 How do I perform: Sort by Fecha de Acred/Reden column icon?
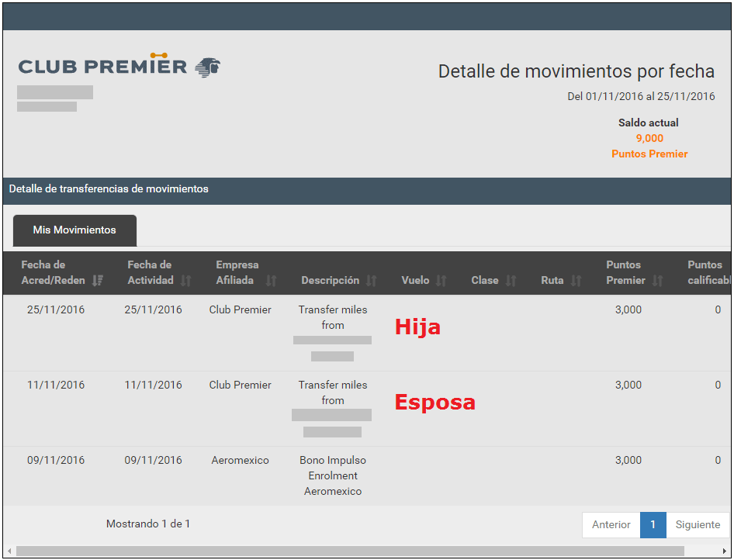click(97, 280)
